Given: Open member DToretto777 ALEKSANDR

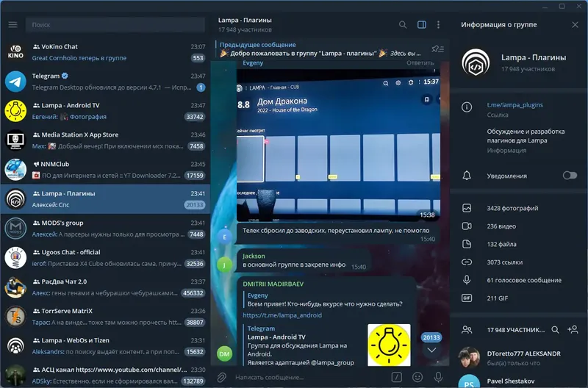Looking at the screenshot, I should tap(519, 358).
